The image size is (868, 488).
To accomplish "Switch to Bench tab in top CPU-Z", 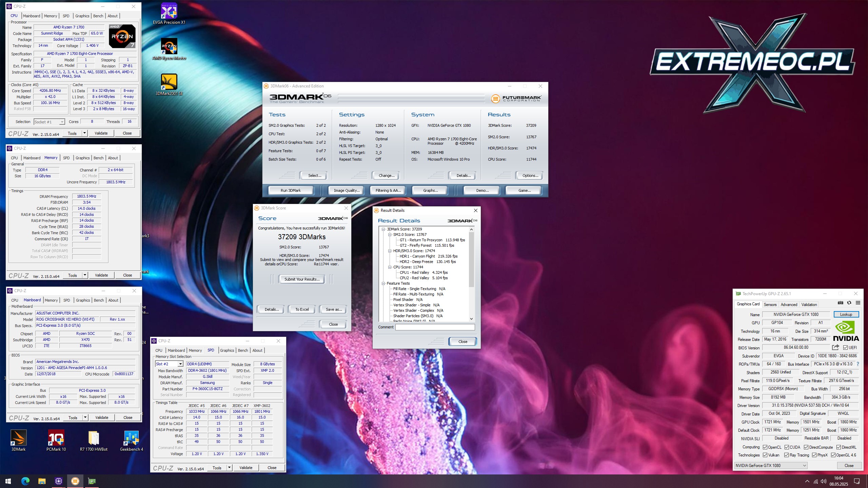I will 98,16.
